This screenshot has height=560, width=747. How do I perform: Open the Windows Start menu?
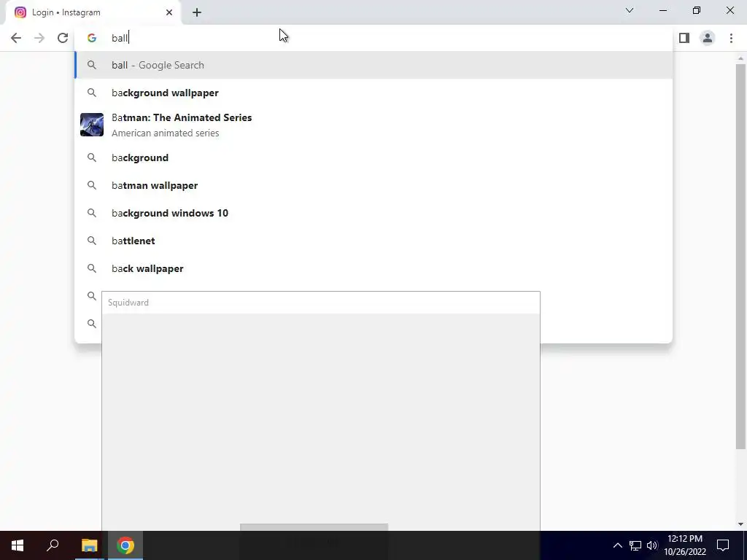coord(18,545)
